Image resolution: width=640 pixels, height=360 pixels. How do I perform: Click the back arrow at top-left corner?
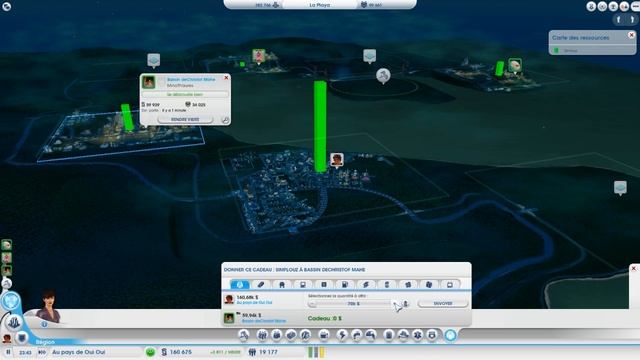click(x=7, y=6)
